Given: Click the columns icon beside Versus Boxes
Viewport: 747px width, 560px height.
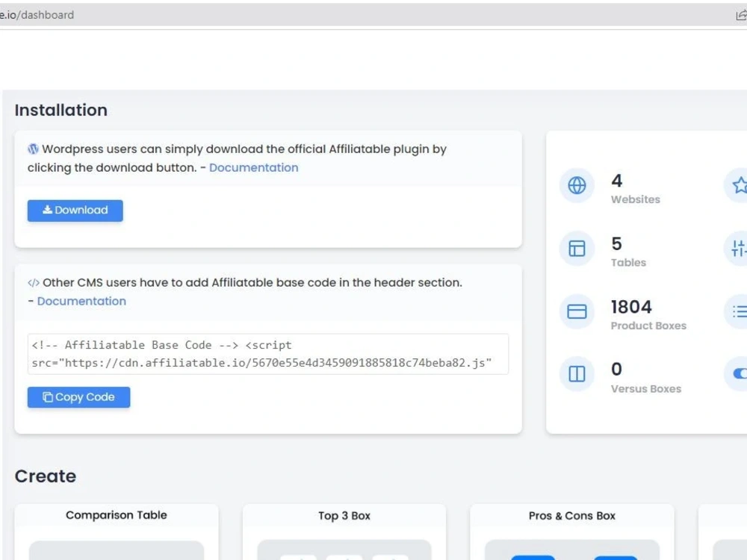Looking at the screenshot, I should tap(577, 374).
